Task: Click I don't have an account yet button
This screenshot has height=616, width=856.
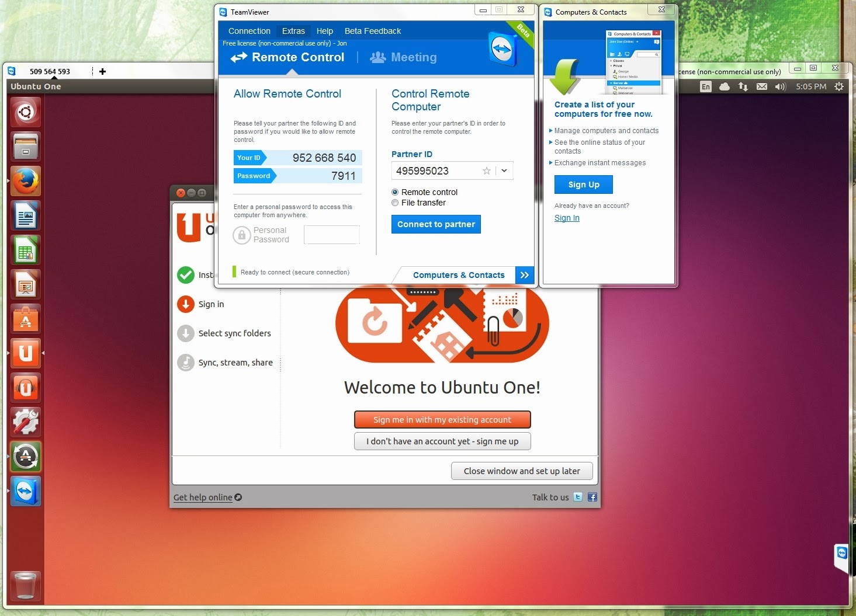Action: click(x=442, y=441)
